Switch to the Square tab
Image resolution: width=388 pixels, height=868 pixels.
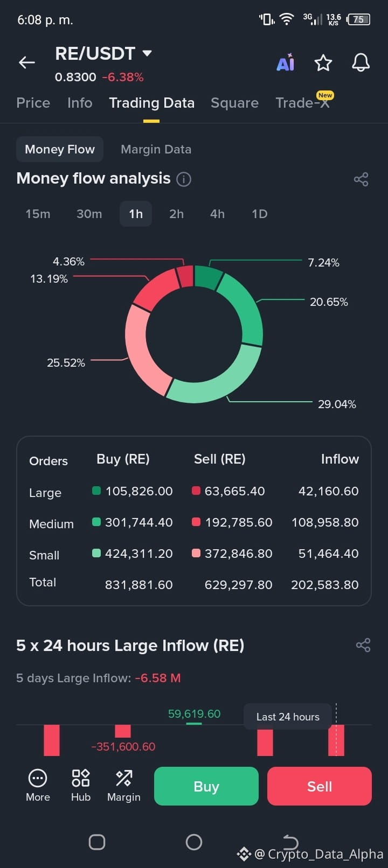(234, 103)
